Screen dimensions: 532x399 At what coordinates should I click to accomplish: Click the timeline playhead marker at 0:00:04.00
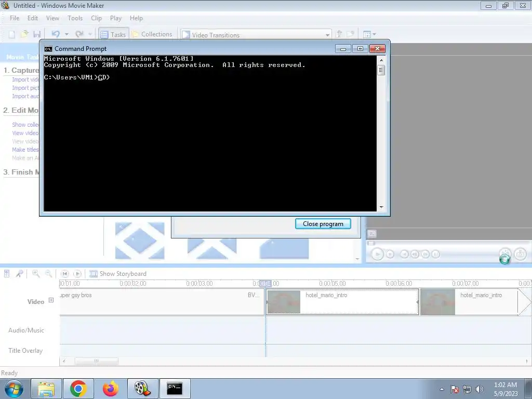coord(265,283)
